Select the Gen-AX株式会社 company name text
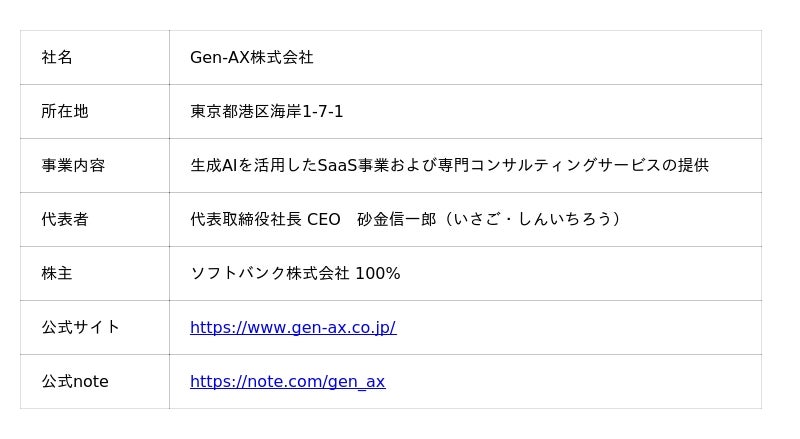This screenshot has height=439, width=800. (252, 58)
